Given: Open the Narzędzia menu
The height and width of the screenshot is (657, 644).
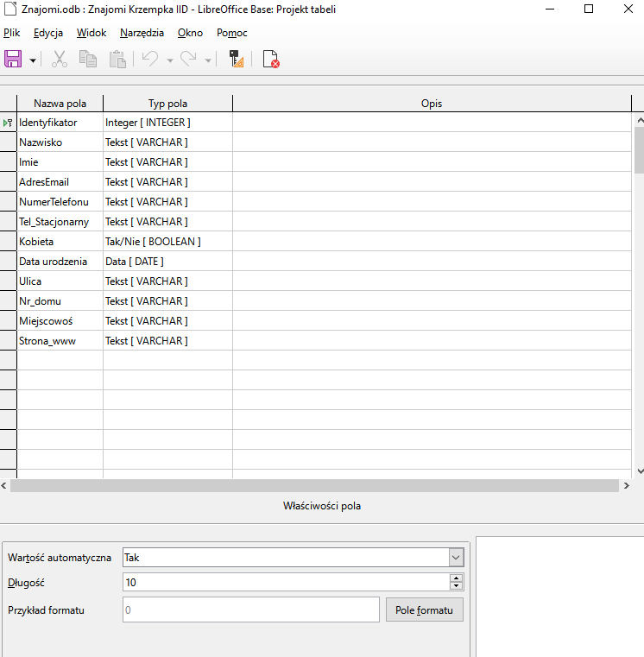Looking at the screenshot, I should point(142,33).
